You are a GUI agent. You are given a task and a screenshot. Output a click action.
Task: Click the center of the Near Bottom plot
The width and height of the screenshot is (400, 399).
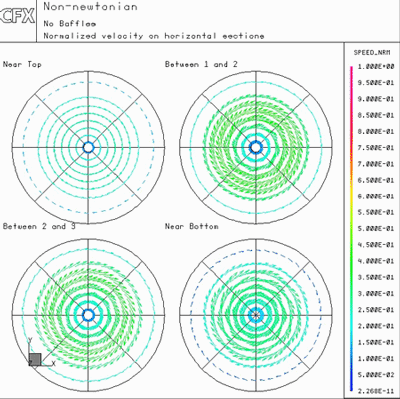pos(256,315)
